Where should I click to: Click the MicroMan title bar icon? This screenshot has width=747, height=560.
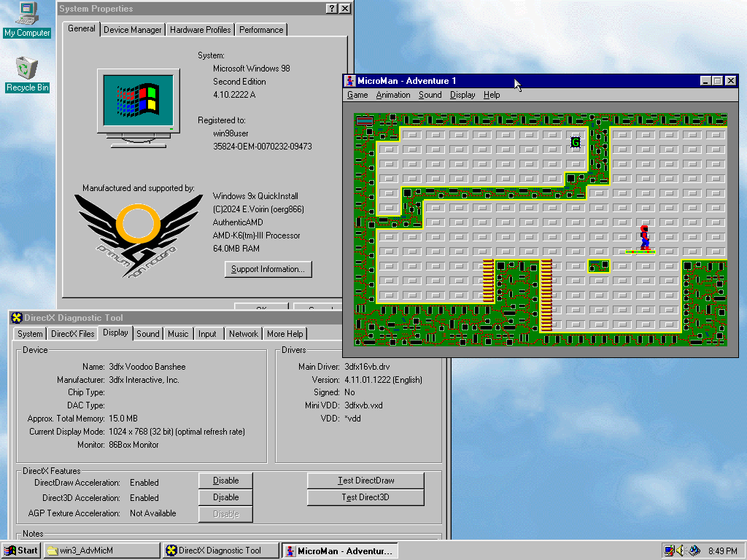[350, 81]
